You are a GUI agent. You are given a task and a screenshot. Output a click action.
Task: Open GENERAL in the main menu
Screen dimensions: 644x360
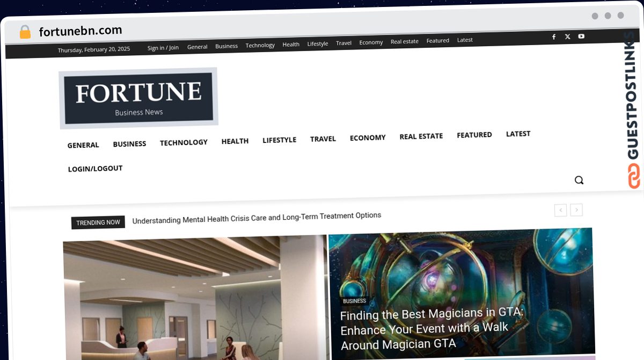click(83, 145)
